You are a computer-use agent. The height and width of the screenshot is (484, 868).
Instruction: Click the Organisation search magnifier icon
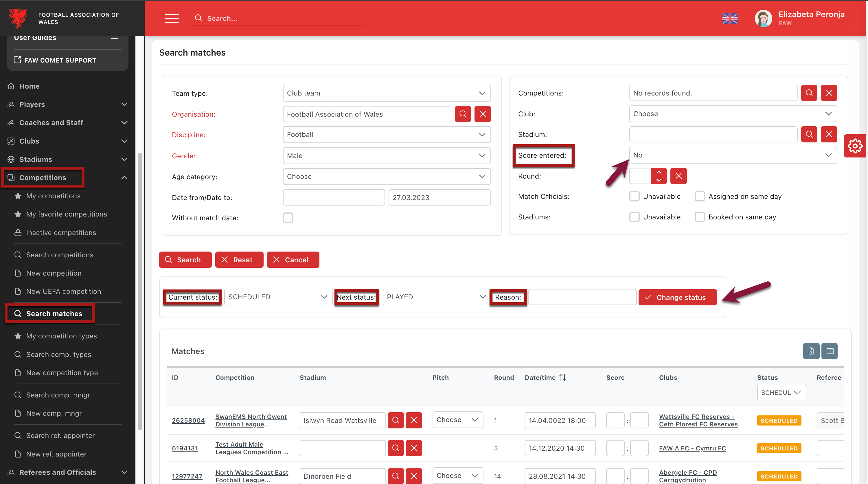pyautogui.click(x=463, y=114)
